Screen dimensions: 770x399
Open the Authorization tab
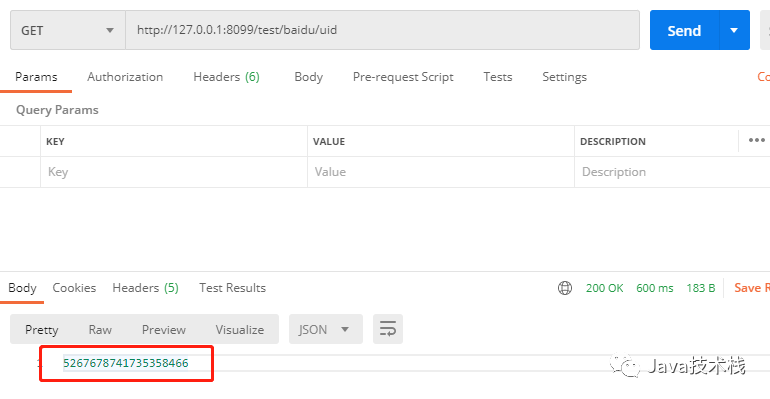point(125,77)
